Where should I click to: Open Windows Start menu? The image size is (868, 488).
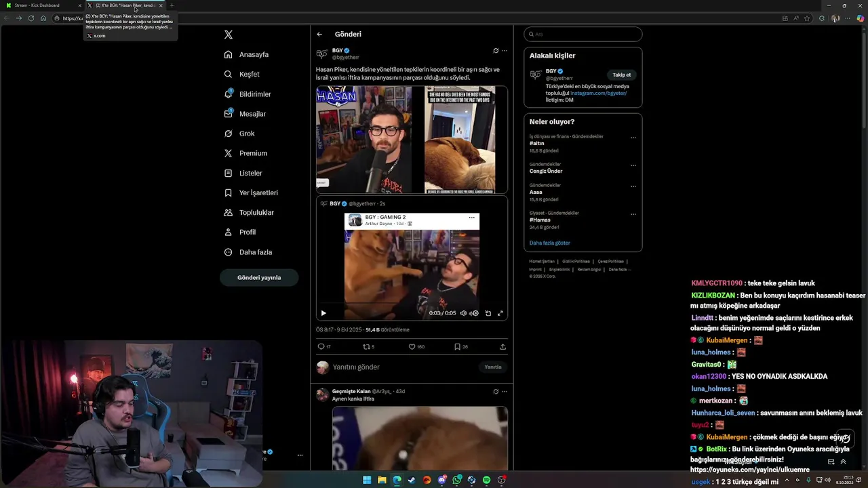tap(367, 480)
